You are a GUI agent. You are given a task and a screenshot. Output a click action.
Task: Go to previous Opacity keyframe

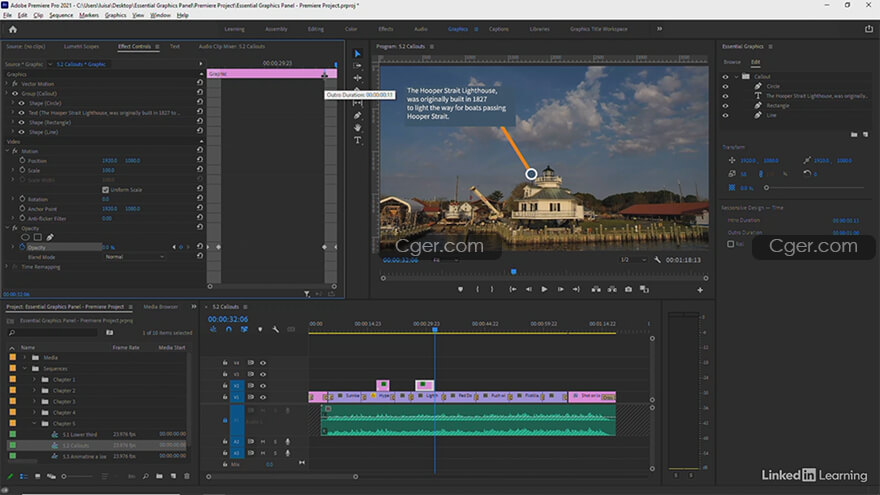(174, 247)
